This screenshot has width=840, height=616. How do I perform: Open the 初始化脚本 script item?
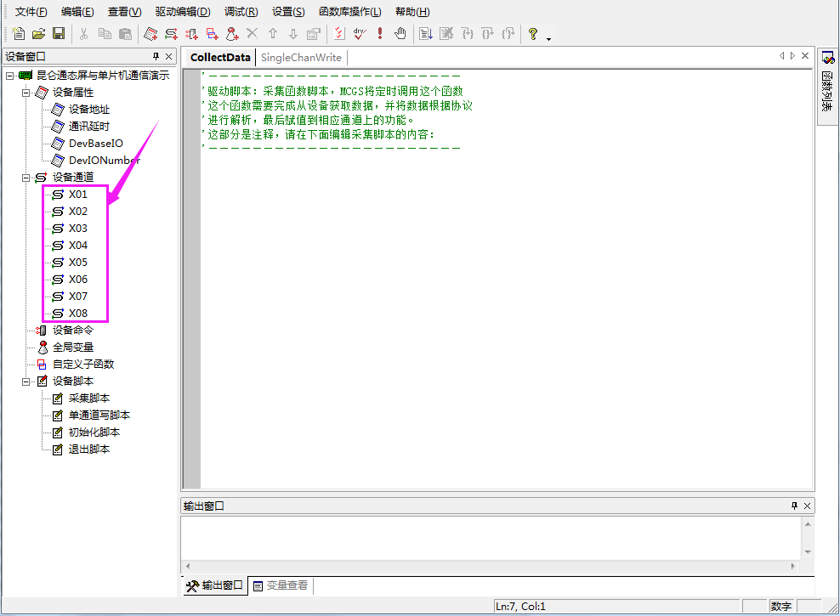(94, 432)
